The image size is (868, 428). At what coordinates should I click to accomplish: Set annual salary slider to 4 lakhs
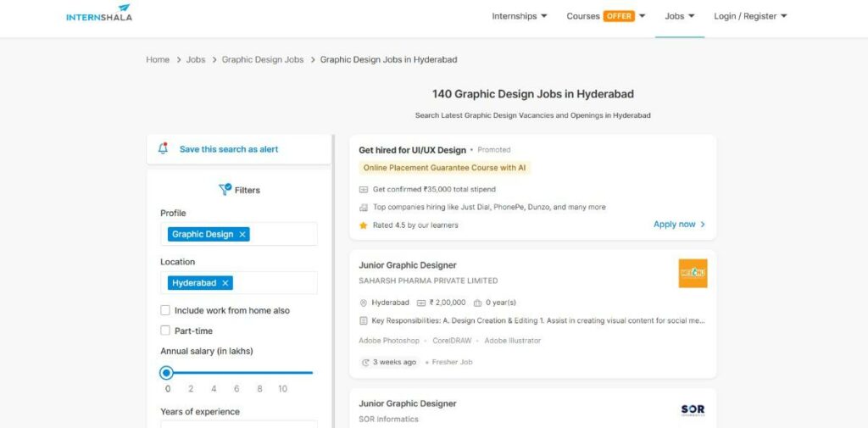[x=214, y=373]
